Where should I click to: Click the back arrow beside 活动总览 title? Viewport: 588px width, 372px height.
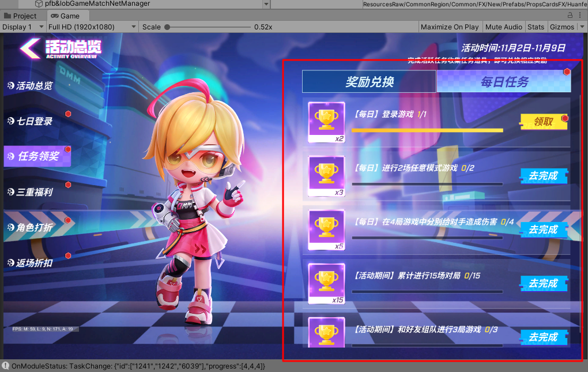click(30, 48)
